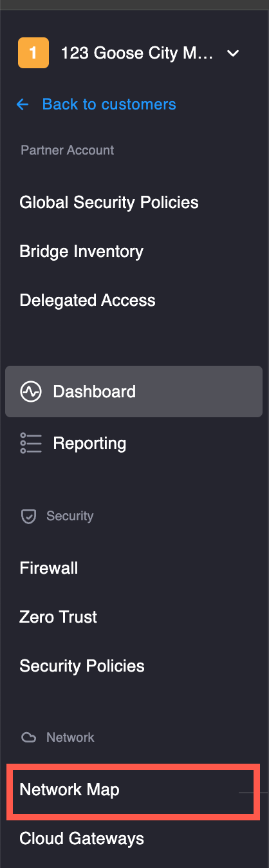Navigate to Zero Trust
The height and width of the screenshot is (868, 269).
point(59,617)
